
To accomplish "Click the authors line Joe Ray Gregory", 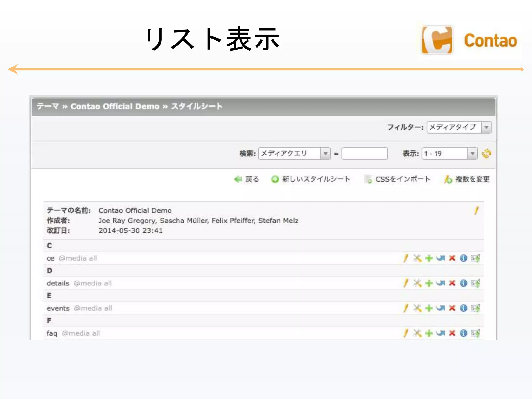I will (x=198, y=221).
